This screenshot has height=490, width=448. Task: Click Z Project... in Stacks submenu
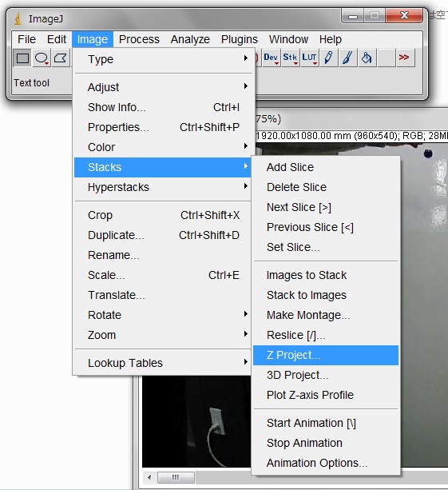tap(326, 355)
